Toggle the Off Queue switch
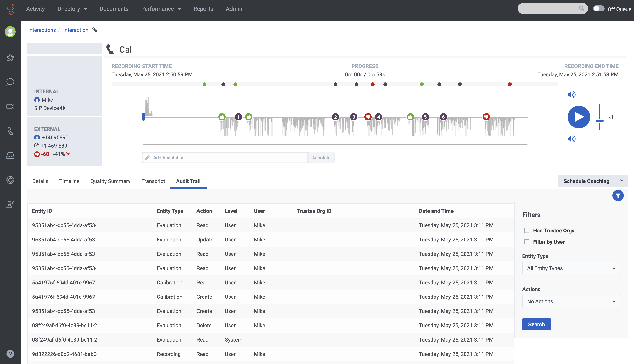 pos(599,9)
